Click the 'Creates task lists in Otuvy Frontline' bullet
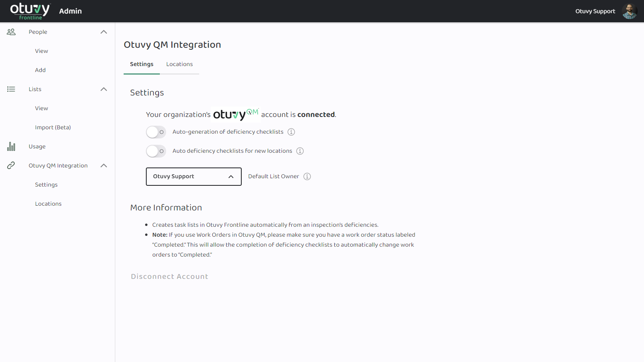This screenshot has height=362, width=644. (x=265, y=225)
